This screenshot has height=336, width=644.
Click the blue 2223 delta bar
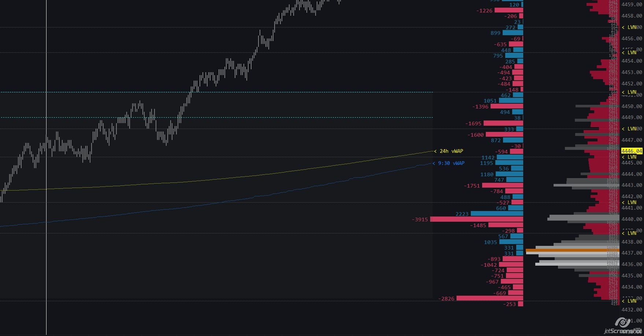tap(496, 214)
